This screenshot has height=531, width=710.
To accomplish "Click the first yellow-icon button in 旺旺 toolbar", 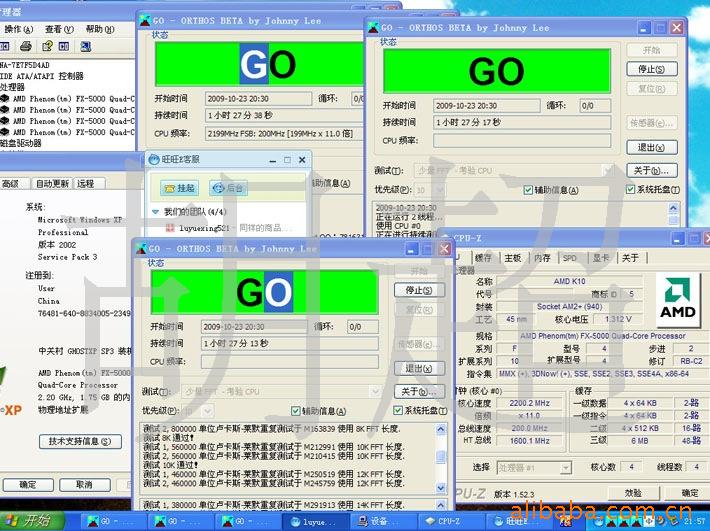I will (179, 188).
